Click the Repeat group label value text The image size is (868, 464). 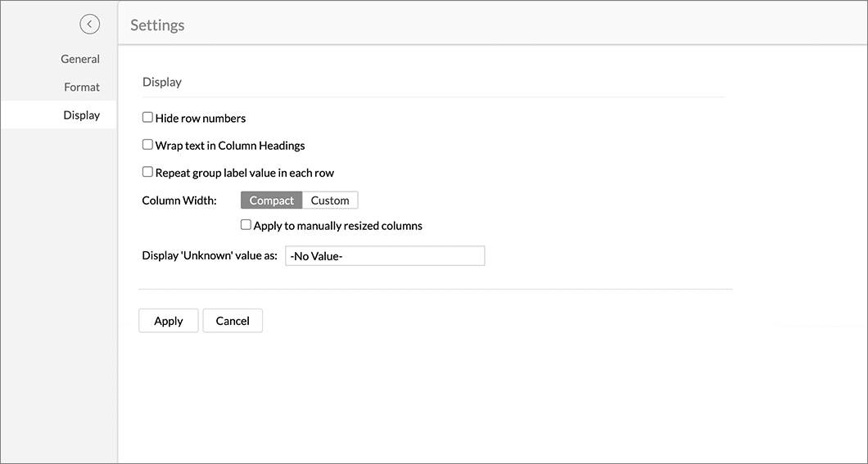[x=245, y=173]
